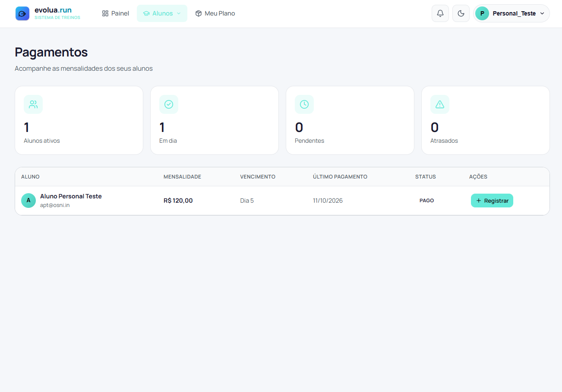Click the Atrasados warning triangle icon

[x=440, y=104]
